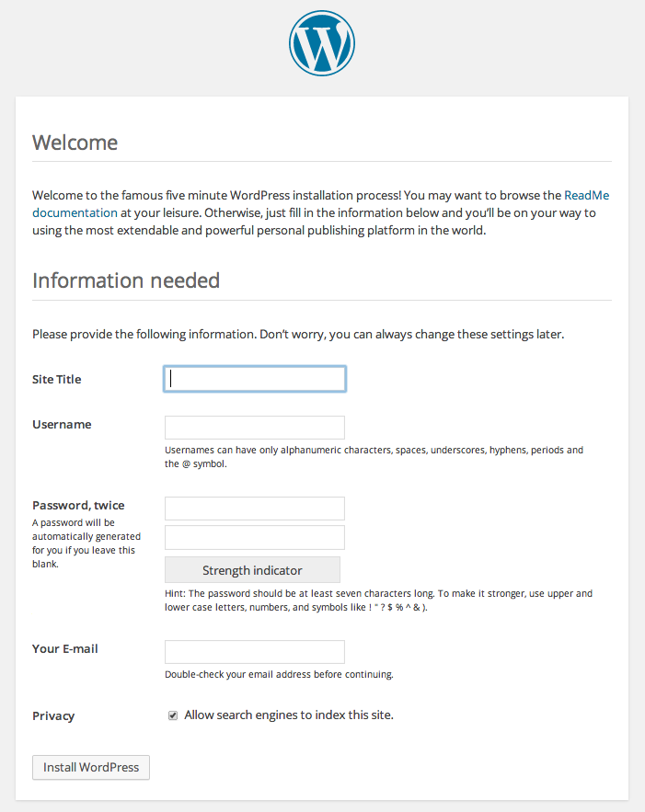Select the second password confirmation field
The image size is (645, 812).
pyautogui.click(x=254, y=538)
